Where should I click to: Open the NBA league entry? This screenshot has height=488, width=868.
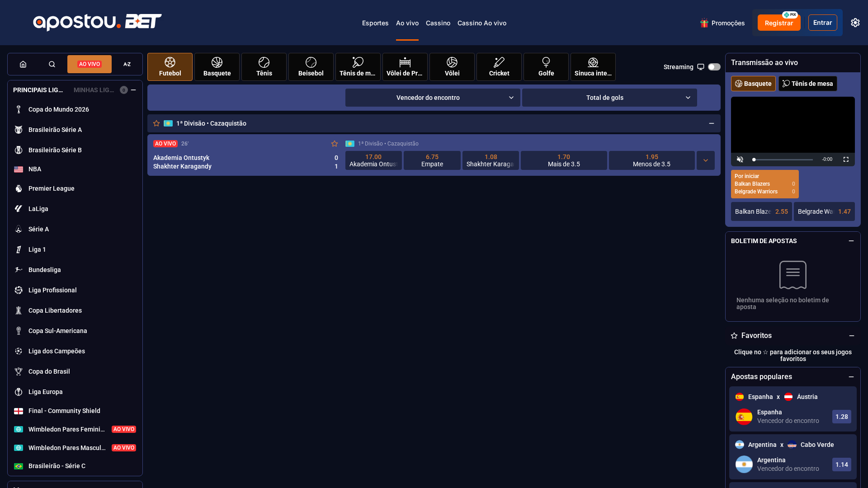[75, 169]
